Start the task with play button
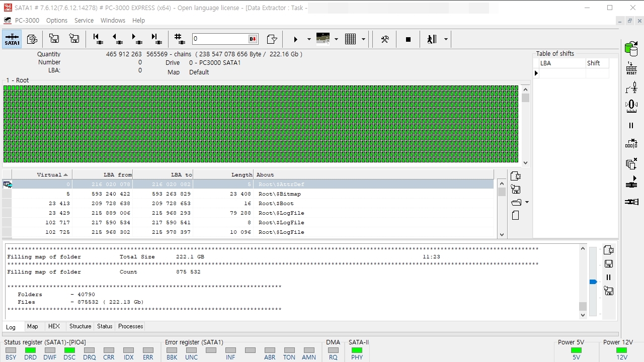This screenshot has width=644, height=362. 296,39
